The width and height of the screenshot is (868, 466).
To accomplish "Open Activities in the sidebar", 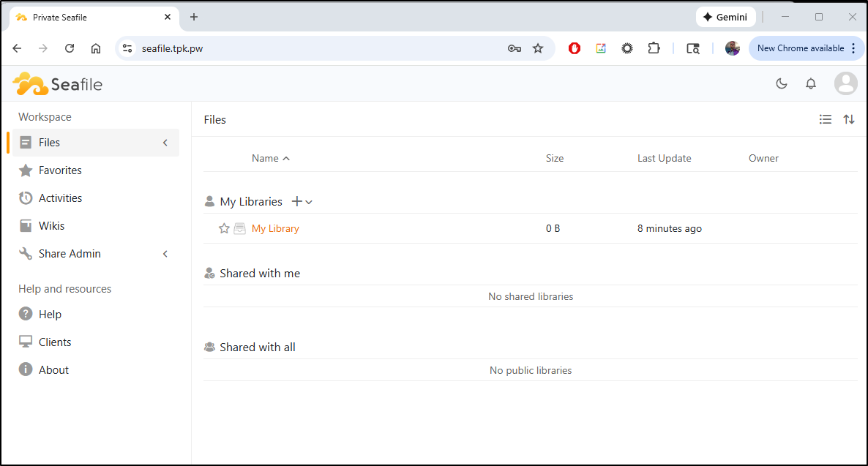I will tap(60, 198).
